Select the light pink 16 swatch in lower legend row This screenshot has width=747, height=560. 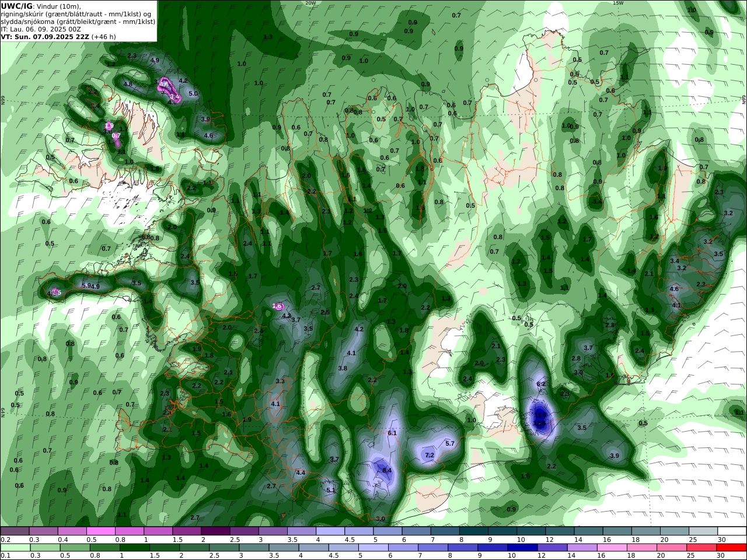612,548
